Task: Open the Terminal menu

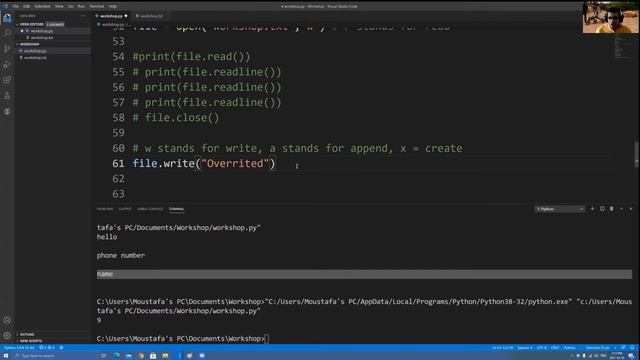Action: [97, 7]
